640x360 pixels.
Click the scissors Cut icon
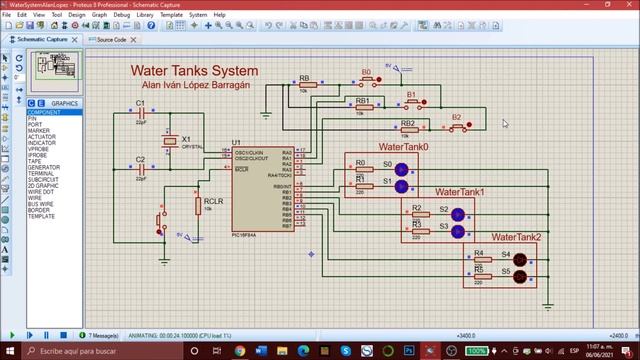pyautogui.click(x=293, y=25)
